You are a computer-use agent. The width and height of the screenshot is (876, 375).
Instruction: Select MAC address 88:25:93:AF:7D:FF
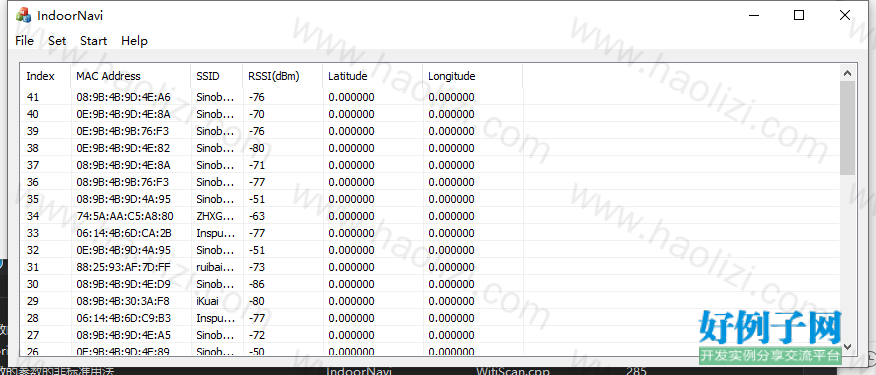(x=123, y=267)
